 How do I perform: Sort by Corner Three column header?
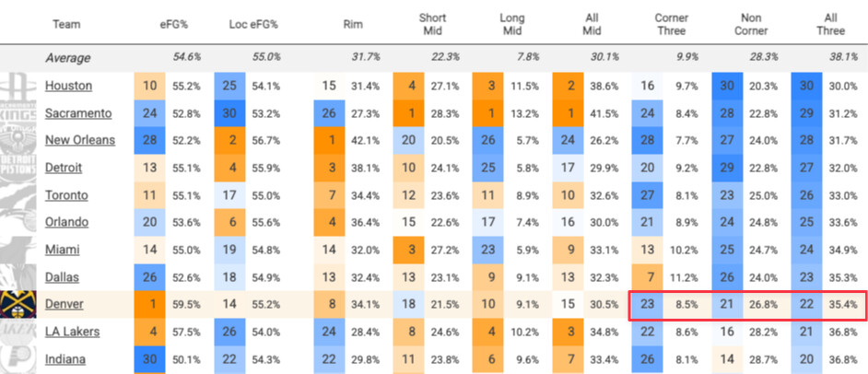tap(671, 24)
